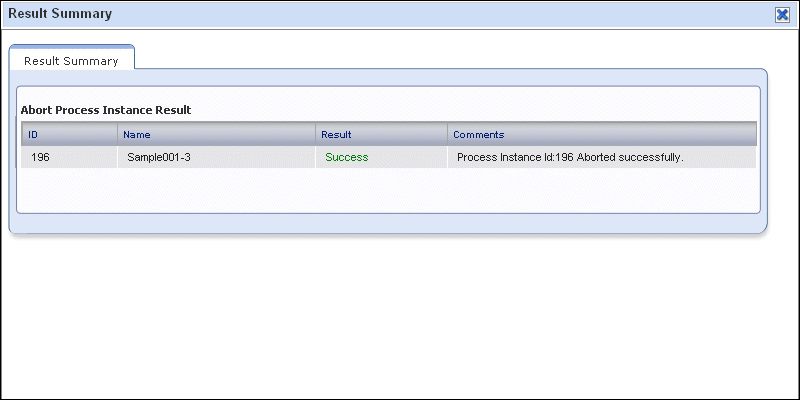The height and width of the screenshot is (400, 800).
Task: Sort by the ID column header
Action: tap(69, 135)
